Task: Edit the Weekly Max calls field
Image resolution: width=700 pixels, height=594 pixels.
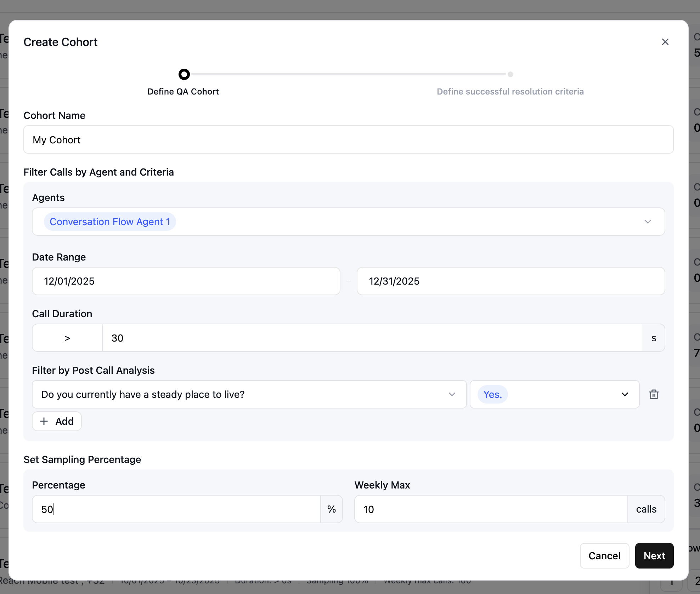Action: pos(491,509)
